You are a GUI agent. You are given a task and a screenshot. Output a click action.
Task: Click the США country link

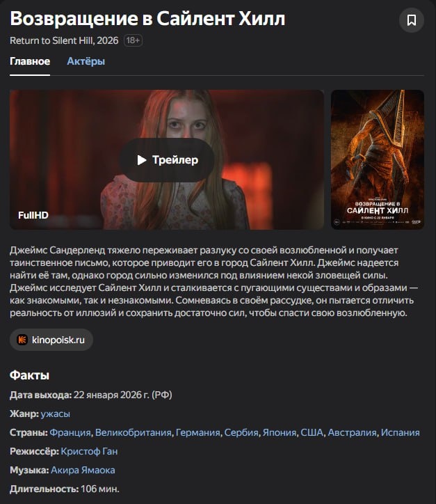312,432
